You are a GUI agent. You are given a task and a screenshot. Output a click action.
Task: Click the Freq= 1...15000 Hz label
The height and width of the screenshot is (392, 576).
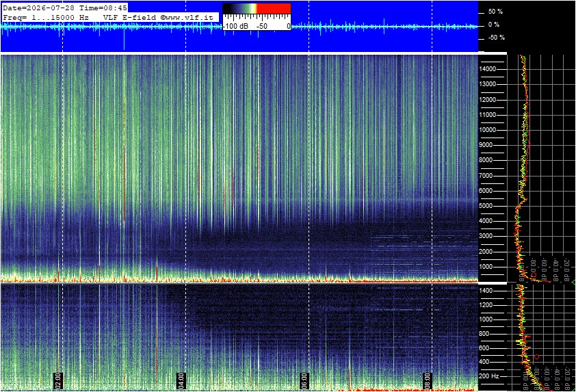[x=46, y=17]
